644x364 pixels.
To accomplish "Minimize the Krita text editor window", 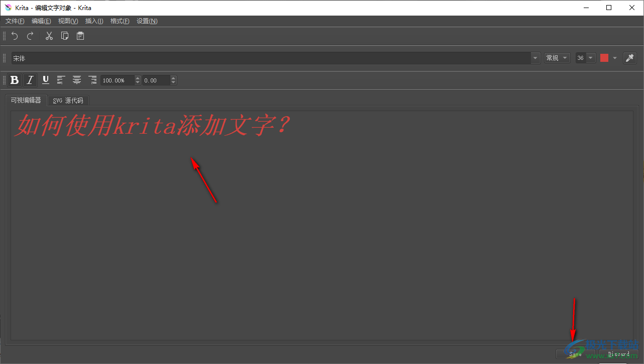I will point(586,8).
